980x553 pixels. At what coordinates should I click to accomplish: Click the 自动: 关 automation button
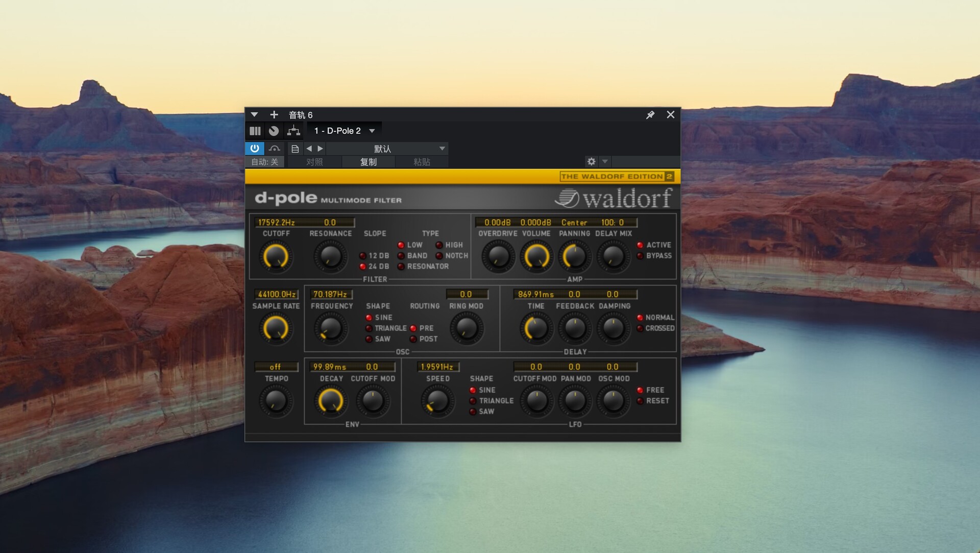265,162
